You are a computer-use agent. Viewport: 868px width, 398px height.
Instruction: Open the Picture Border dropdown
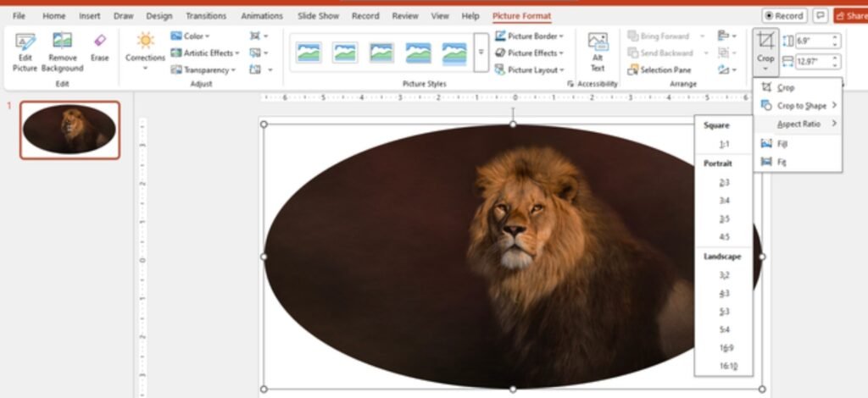[529, 36]
